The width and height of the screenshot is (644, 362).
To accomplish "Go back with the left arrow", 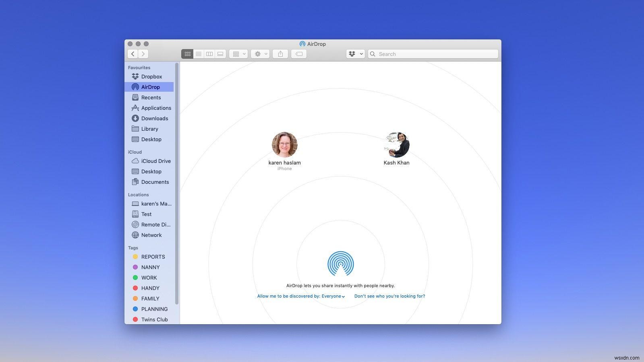I will (x=133, y=54).
